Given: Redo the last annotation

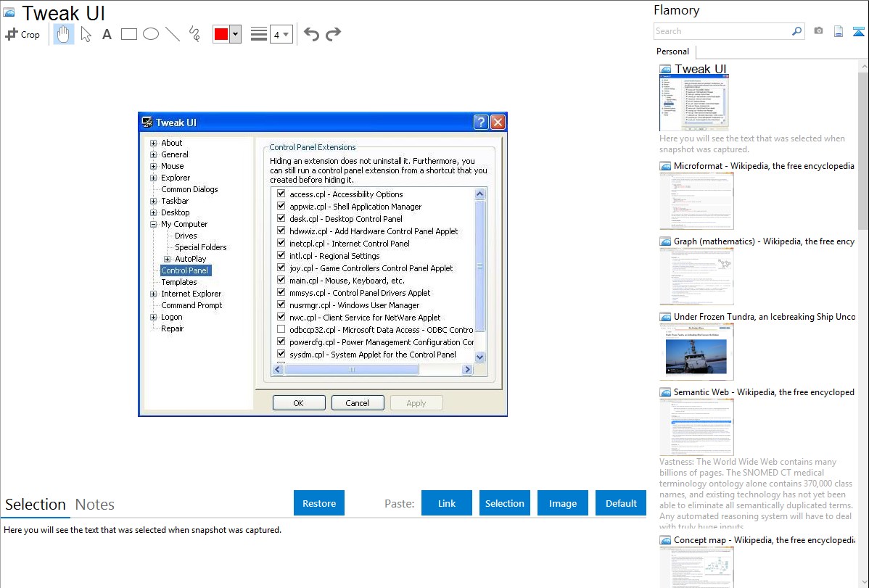Looking at the screenshot, I should (x=333, y=34).
